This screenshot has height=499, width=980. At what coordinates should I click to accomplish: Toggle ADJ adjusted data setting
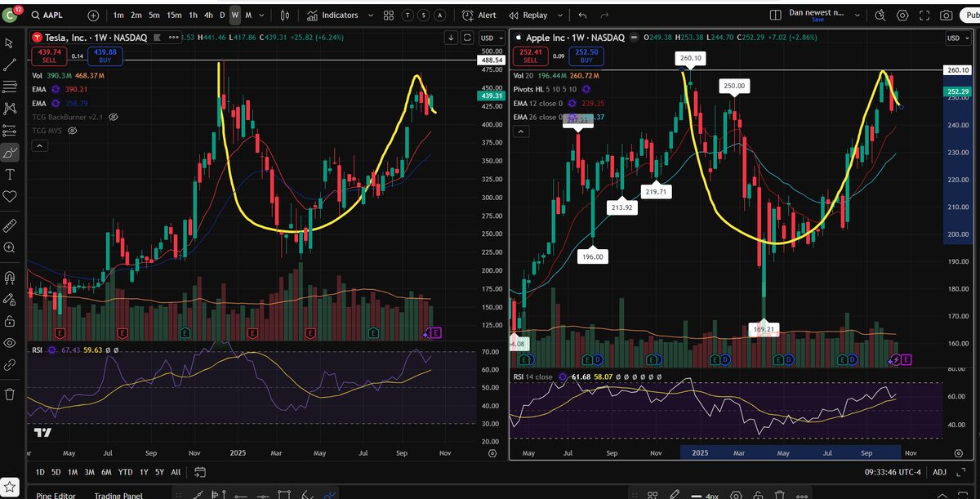pyautogui.click(x=939, y=472)
